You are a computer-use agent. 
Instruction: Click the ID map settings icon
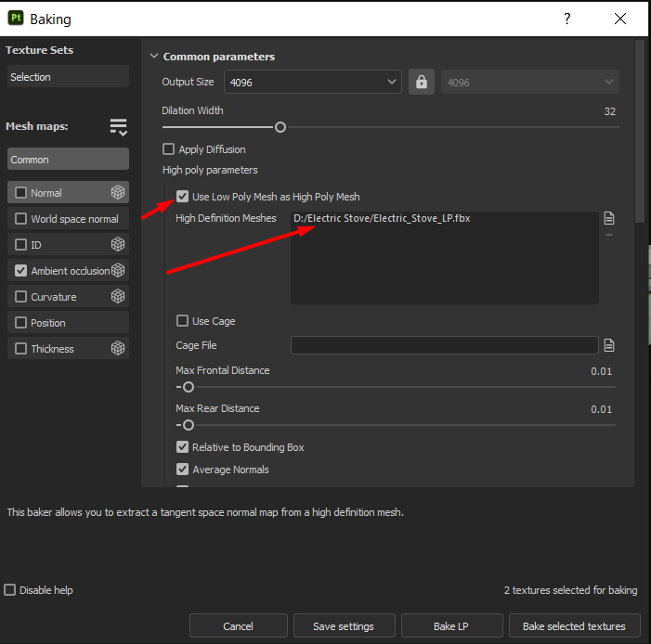(118, 245)
